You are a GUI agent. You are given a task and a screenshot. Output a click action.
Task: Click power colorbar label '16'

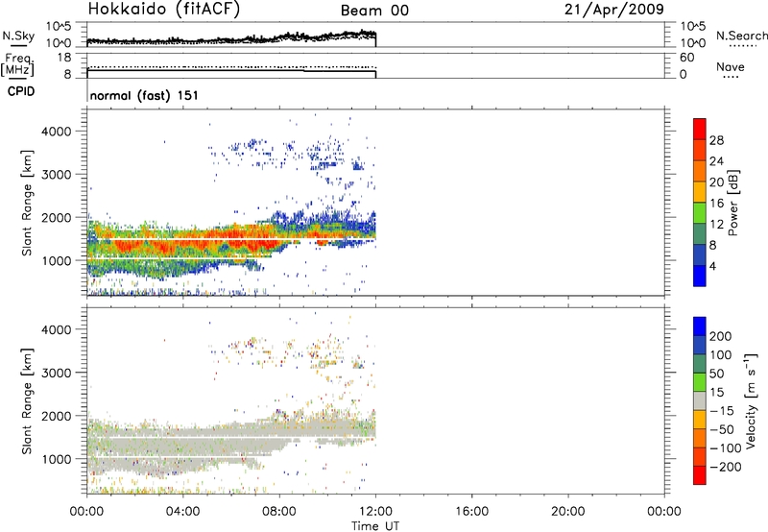716,204
